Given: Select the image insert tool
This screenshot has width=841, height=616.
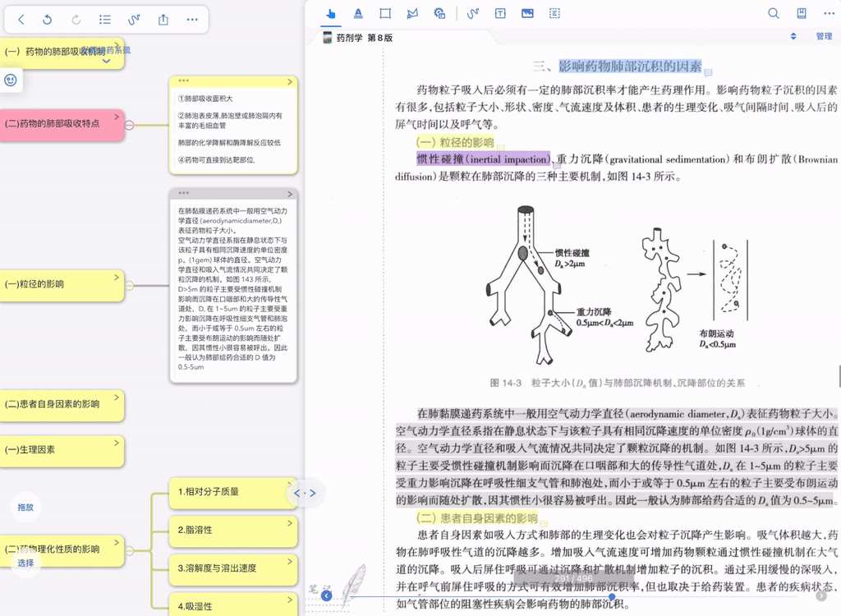Looking at the screenshot, I should click(528, 13).
